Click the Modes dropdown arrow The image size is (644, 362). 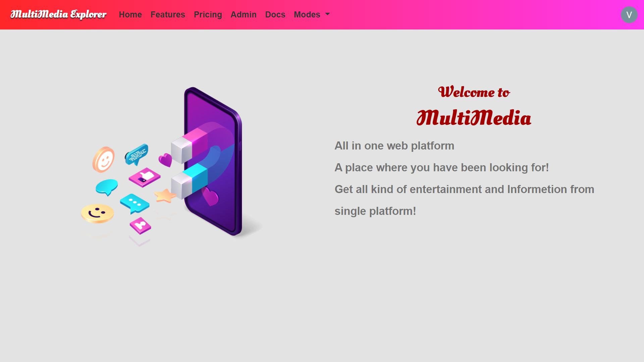328,15
